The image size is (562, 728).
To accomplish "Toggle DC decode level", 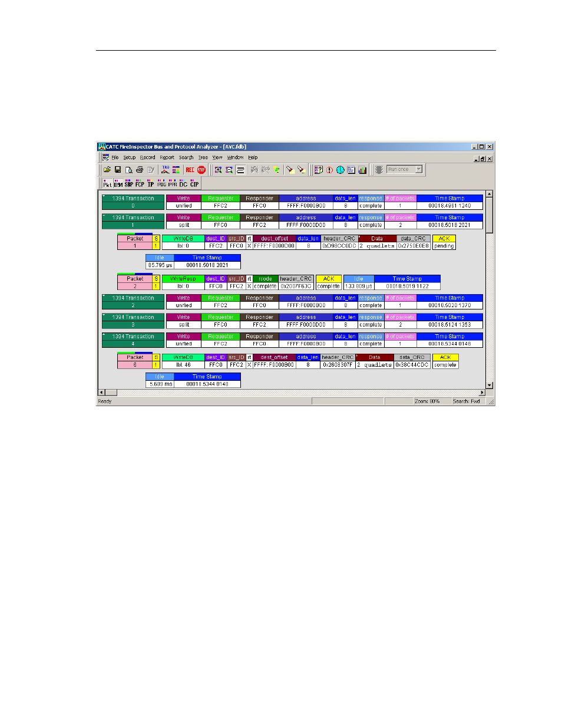I will [x=183, y=184].
